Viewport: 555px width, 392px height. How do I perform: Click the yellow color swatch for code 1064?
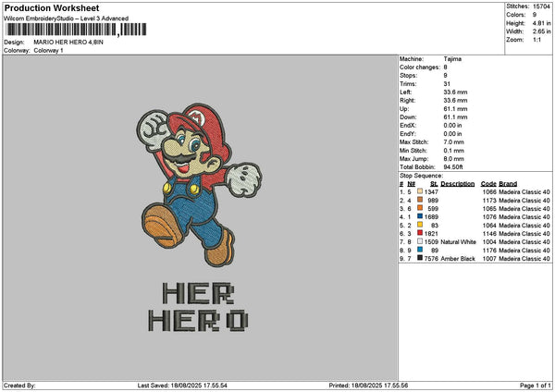click(x=420, y=225)
